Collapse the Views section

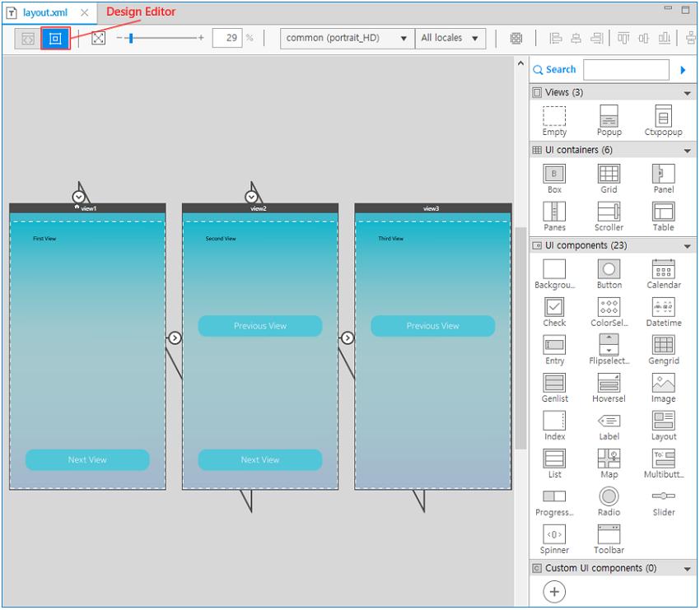tap(688, 92)
